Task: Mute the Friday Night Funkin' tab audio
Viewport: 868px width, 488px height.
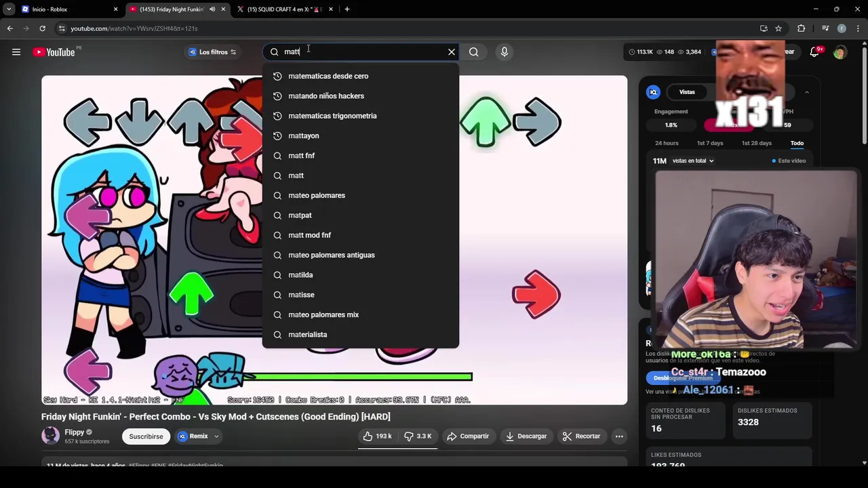Action: pyautogui.click(x=212, y=9)
